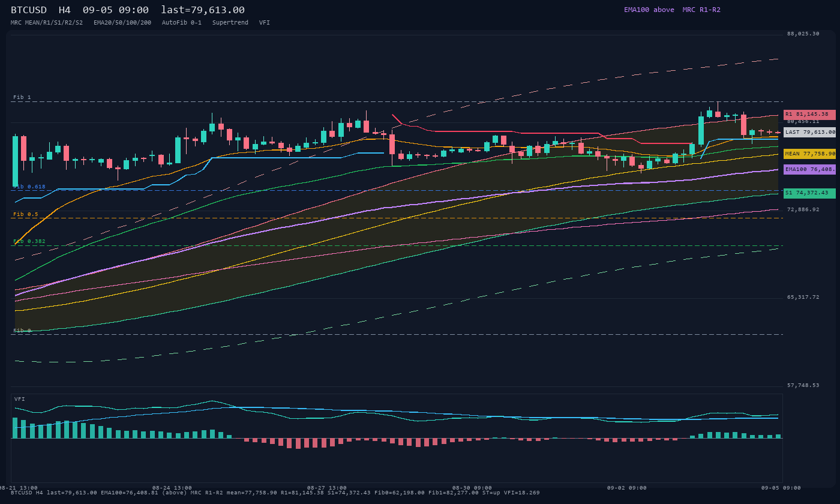Select the '08-27 13:00' time axis label
The height and width of the screenshot is (504, 840).
(327, 488)
